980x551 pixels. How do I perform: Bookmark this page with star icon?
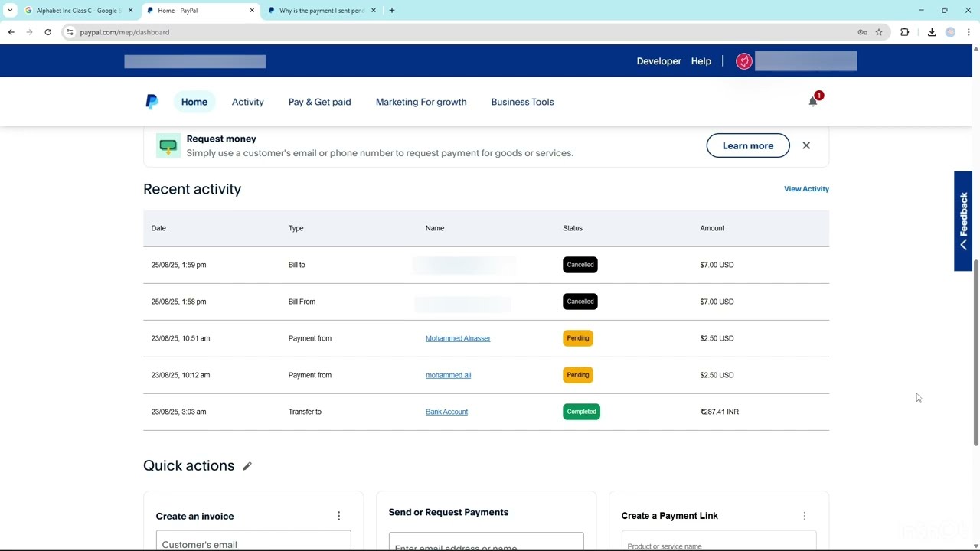879,32
